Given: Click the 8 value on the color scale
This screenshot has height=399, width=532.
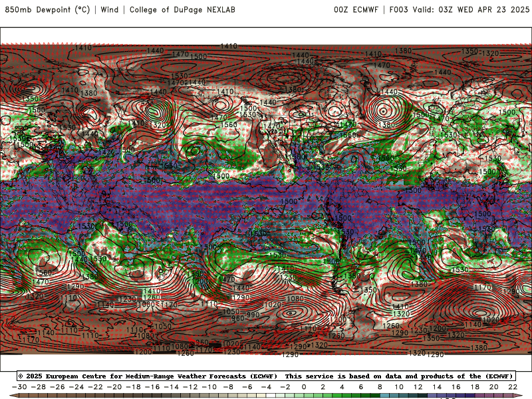Looking at the screenshot, I should (380, 387).
